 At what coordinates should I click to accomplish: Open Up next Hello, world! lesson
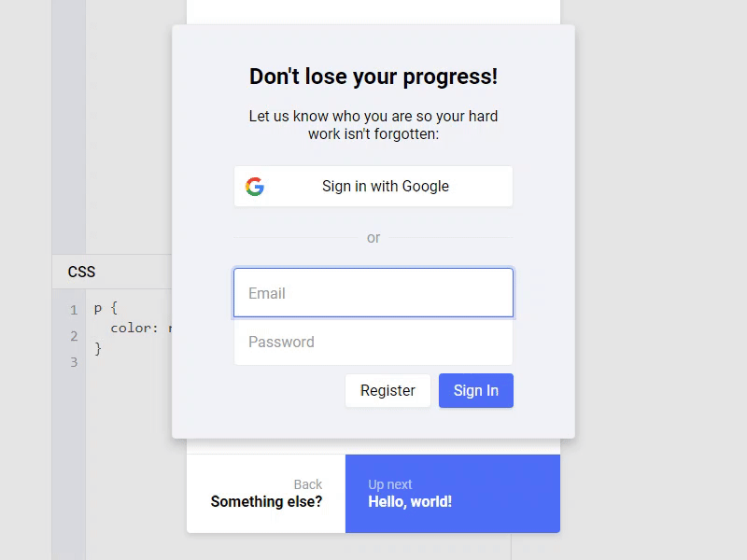tap(452, 494)
